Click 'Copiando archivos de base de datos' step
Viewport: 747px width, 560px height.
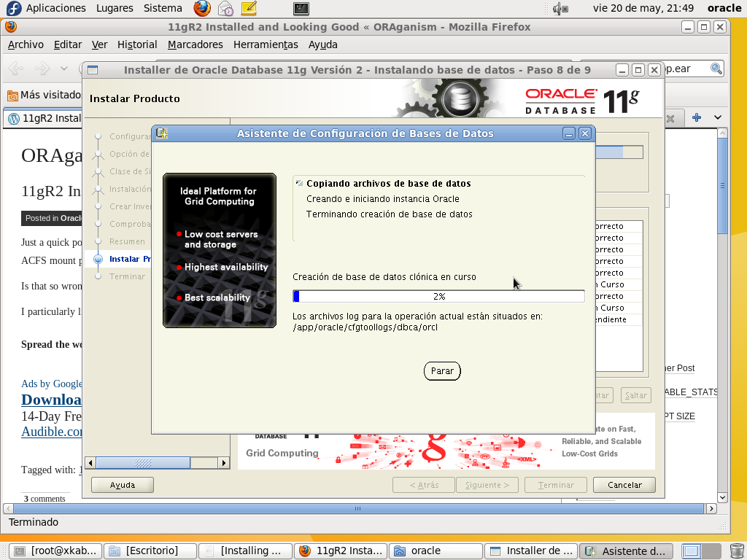(389, 183)
